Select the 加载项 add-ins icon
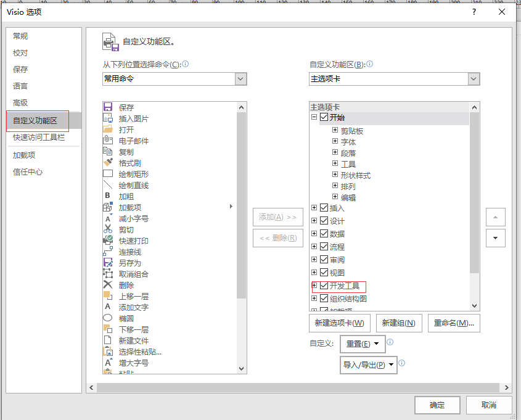The height and width of the screenshot is (420, 521). point(108,207)
